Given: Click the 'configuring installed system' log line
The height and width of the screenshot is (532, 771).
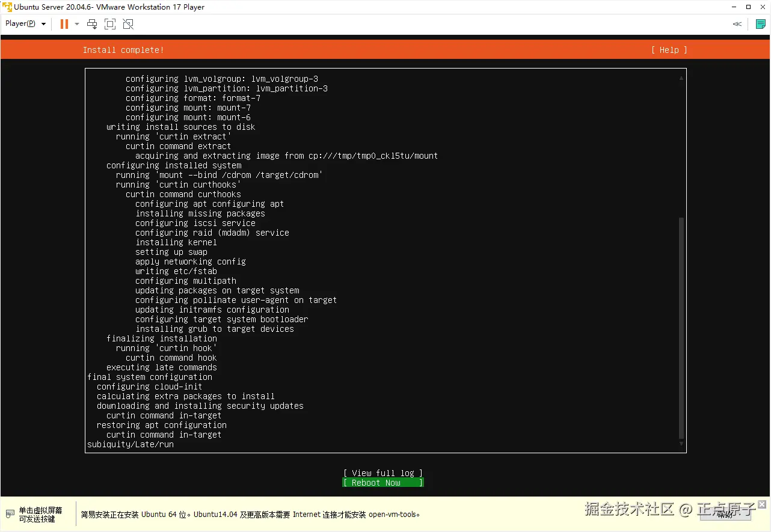Looking at the screenshot, I should click(x=174, y=165).
